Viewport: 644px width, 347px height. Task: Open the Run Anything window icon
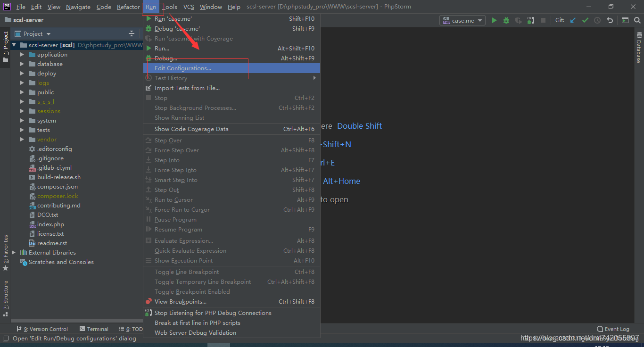point(625,20)
